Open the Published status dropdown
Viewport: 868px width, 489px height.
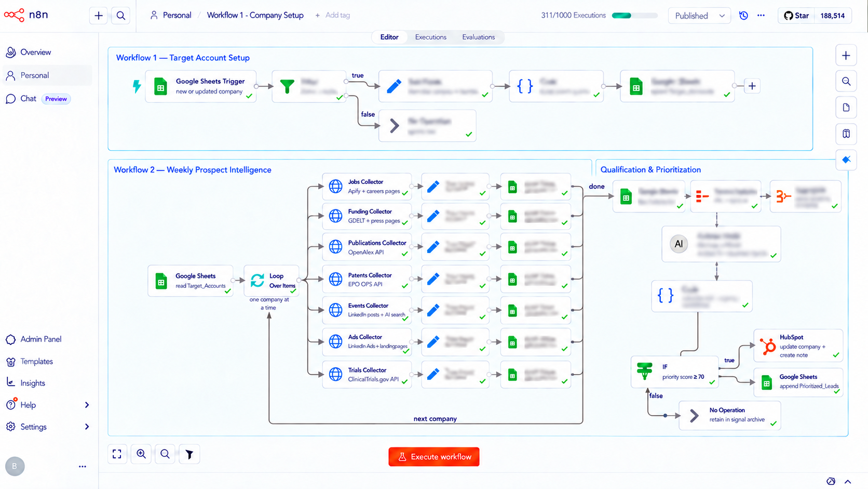click(699, 16)
